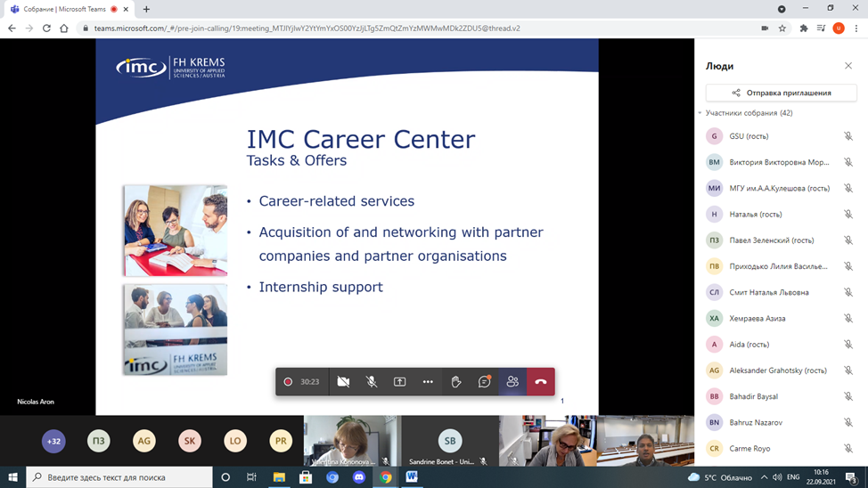Click the recording indicator with timer 30:23
Image resolution: width=868 pixels, height=488 pixels.
click(x=302, y=382)
